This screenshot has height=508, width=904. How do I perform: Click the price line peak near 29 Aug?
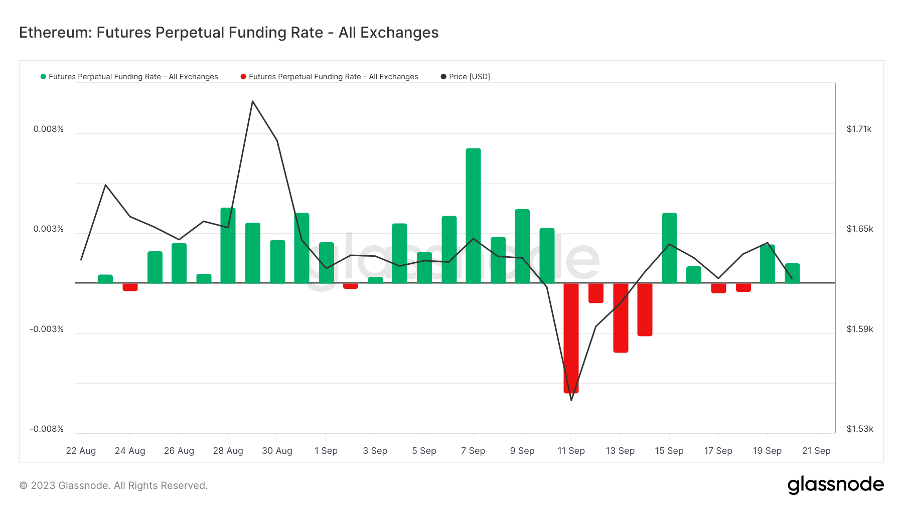[252, 101]
